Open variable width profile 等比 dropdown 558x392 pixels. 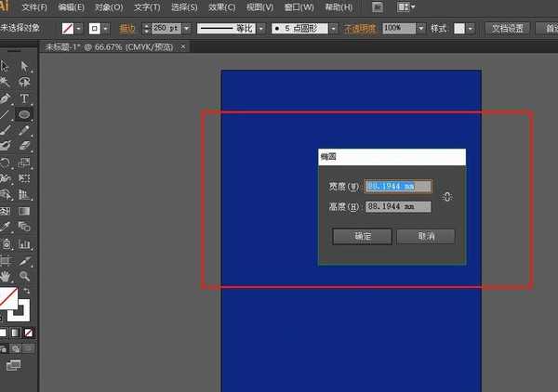tap(261, 29)
